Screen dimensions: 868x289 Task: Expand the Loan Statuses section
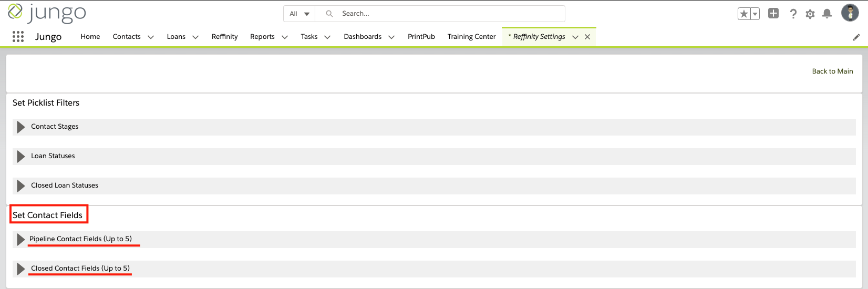pyautogui.click(x=21, y=157)
